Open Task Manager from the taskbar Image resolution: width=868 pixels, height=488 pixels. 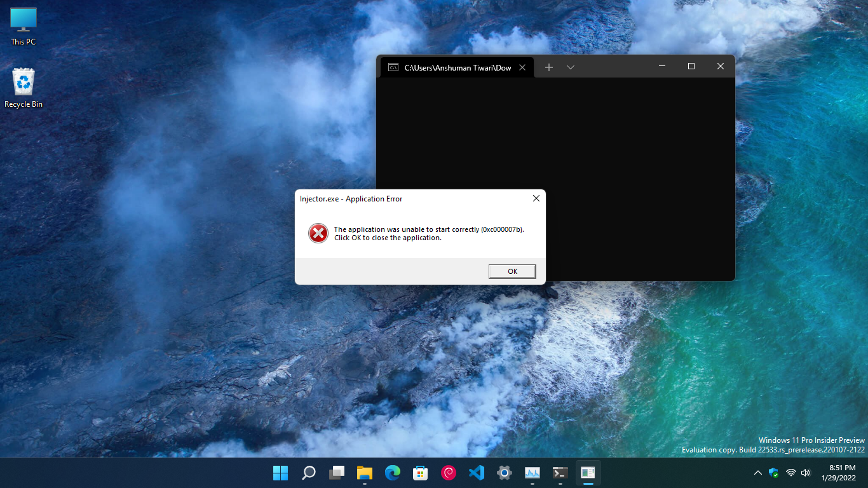click(x=532, y=473)
